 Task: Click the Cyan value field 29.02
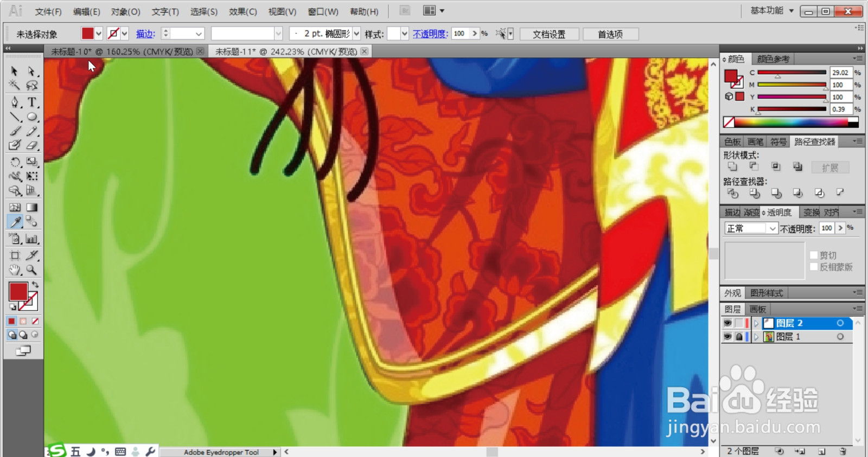point(841,72)
